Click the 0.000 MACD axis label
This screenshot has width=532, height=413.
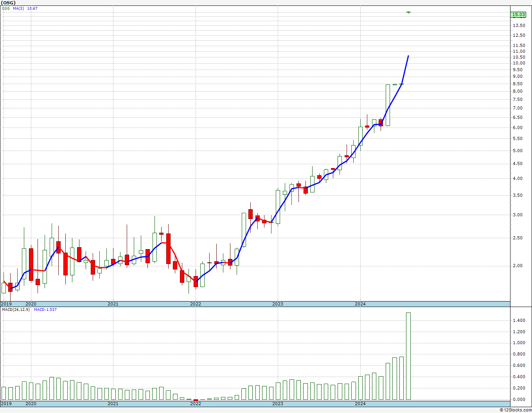pyautogui.click(x=519, y=399)
